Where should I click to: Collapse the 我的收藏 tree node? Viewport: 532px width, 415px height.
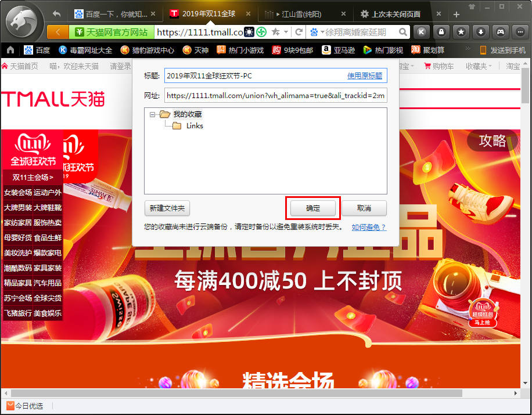[x=153, y=115]
